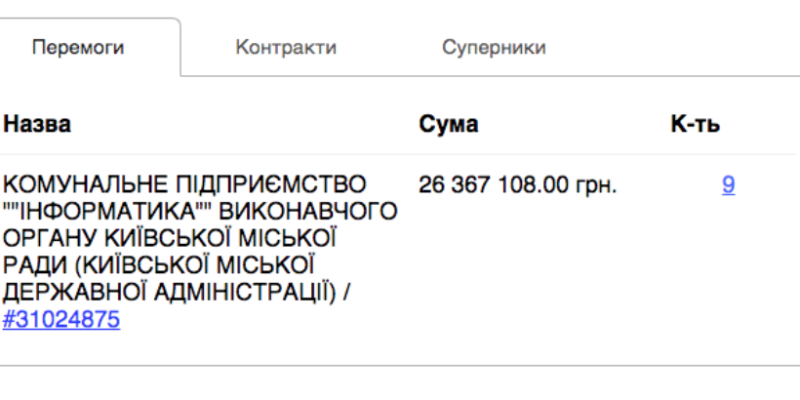The image size is (800, 400).
Task: Click the грн. currency label
Action: click(x=596, y=185)
